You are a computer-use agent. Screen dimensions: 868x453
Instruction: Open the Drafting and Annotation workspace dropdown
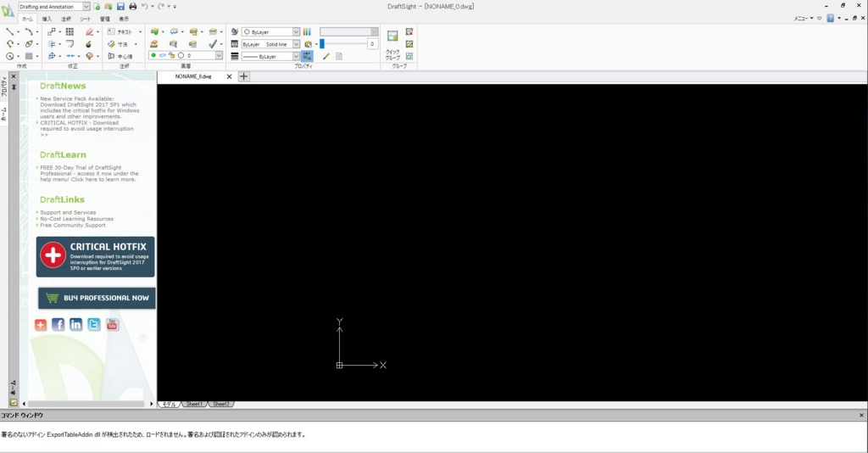point(86,7)
